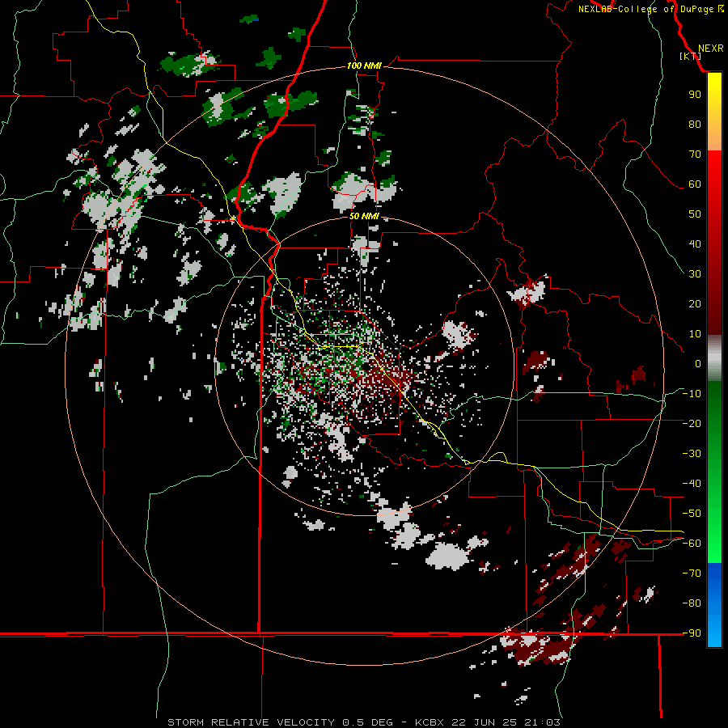Click the "40" scale value
This screenshot has width=728, height=728.
pos(695,243)
